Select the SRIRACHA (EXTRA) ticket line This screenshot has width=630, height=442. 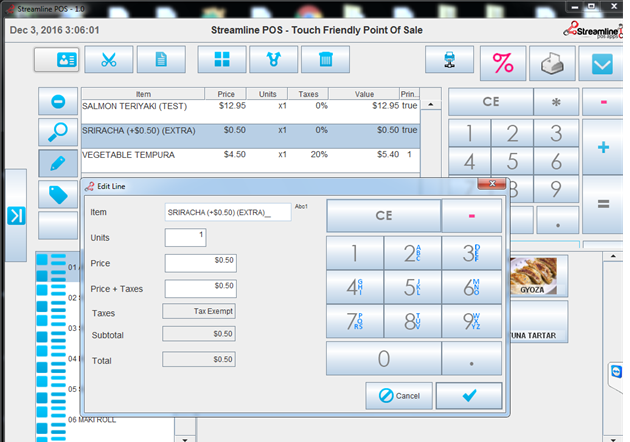[x=251, y=136]
